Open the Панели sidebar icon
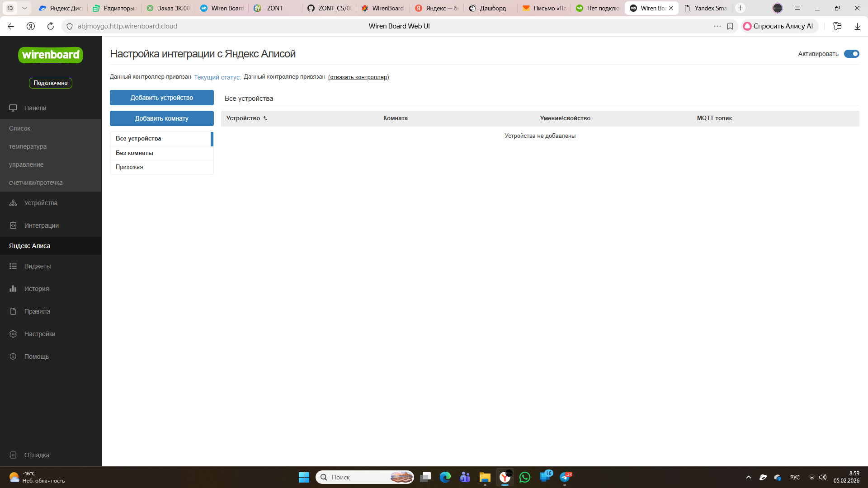The height and width of the screenshot is (488, 868). coord(13,108)
